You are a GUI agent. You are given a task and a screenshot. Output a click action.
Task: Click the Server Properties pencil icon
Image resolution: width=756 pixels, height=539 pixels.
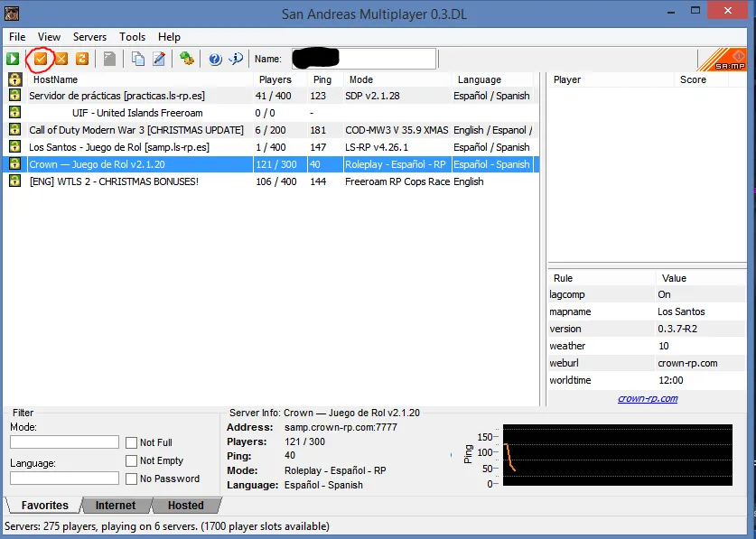coord(159,59)
